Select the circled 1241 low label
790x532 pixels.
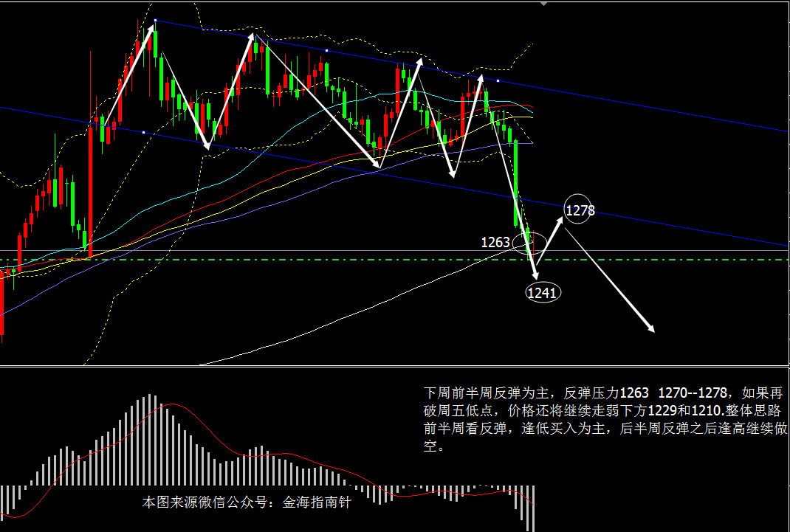543,293
